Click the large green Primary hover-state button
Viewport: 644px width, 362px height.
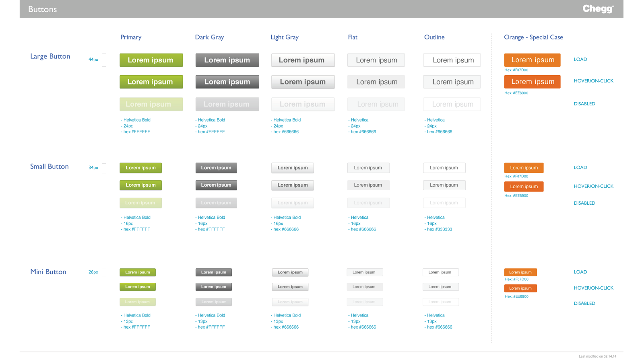151,82
